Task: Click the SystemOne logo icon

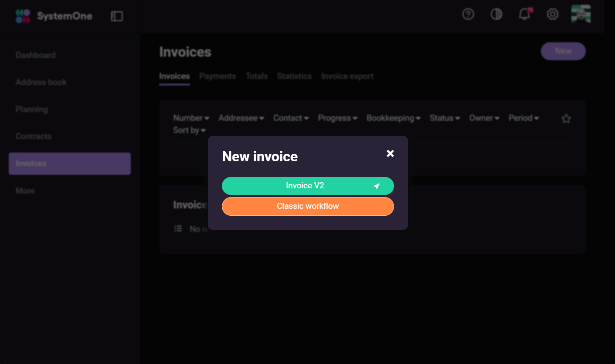Action: (23, 16)
